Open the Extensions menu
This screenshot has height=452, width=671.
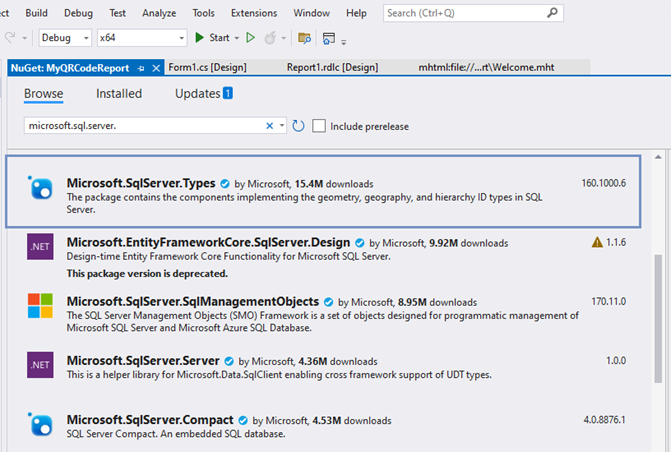(254, 13)
